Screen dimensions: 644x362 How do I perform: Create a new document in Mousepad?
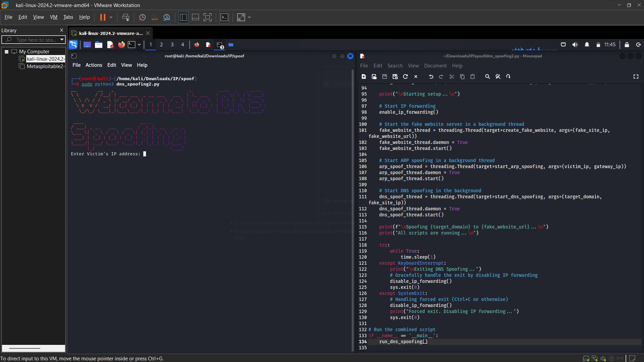pos(364,76)
